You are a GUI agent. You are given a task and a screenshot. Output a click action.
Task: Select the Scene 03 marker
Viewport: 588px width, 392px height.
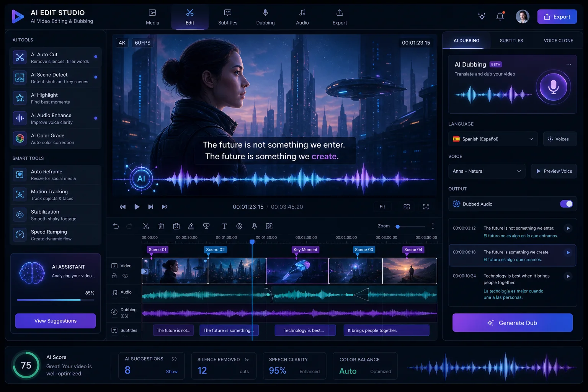click(x=364, y=250)
